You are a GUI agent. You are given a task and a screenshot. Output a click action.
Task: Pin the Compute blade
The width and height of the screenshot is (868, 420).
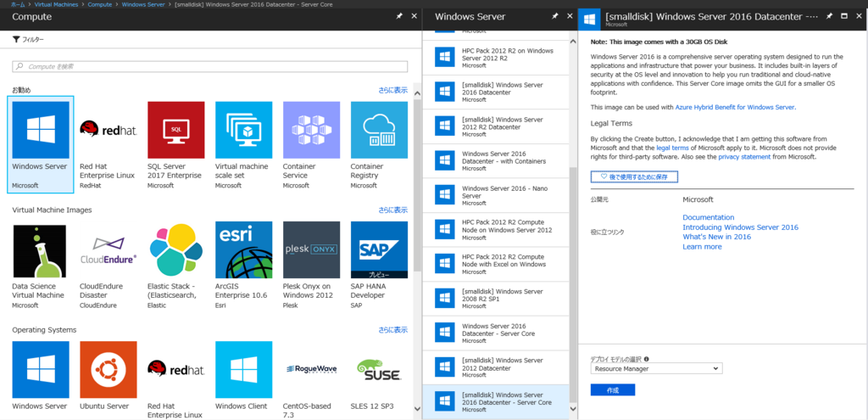click(x=398, y=17)
